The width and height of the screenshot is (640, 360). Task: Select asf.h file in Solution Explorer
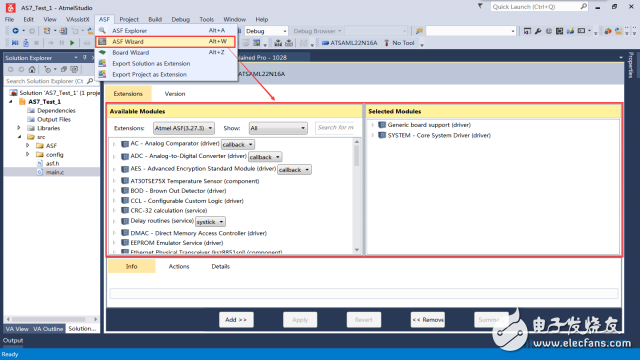(52, 163)
